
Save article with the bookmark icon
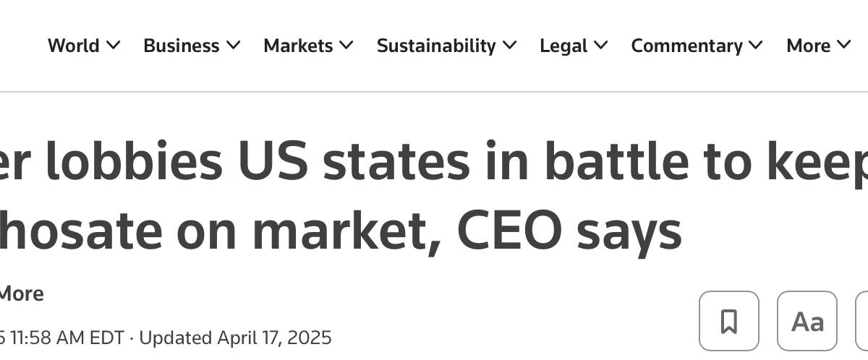729,321
